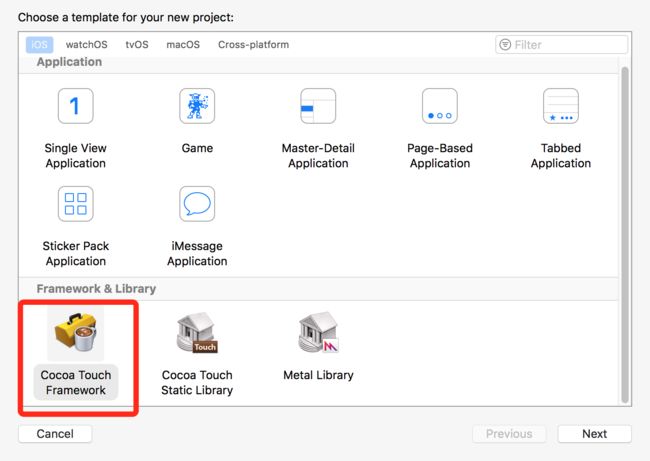
Task: Click the filter icon in search box
Action: tap(505, 44)
